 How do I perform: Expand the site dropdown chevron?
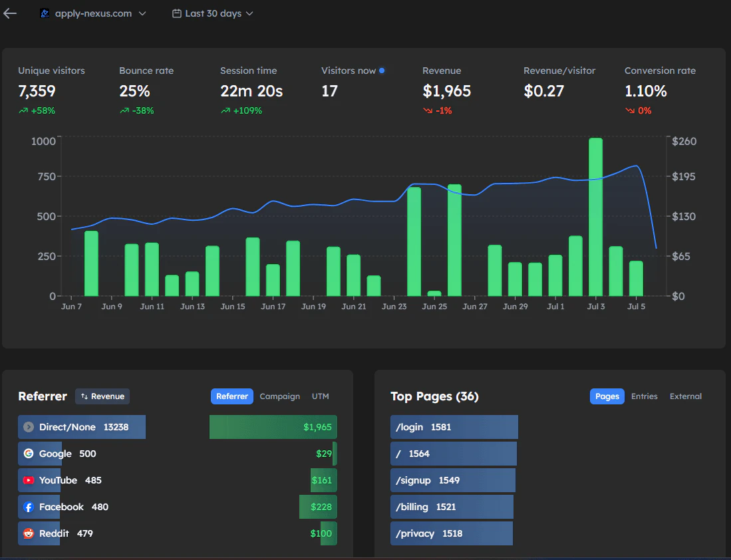tap(141, 13)
